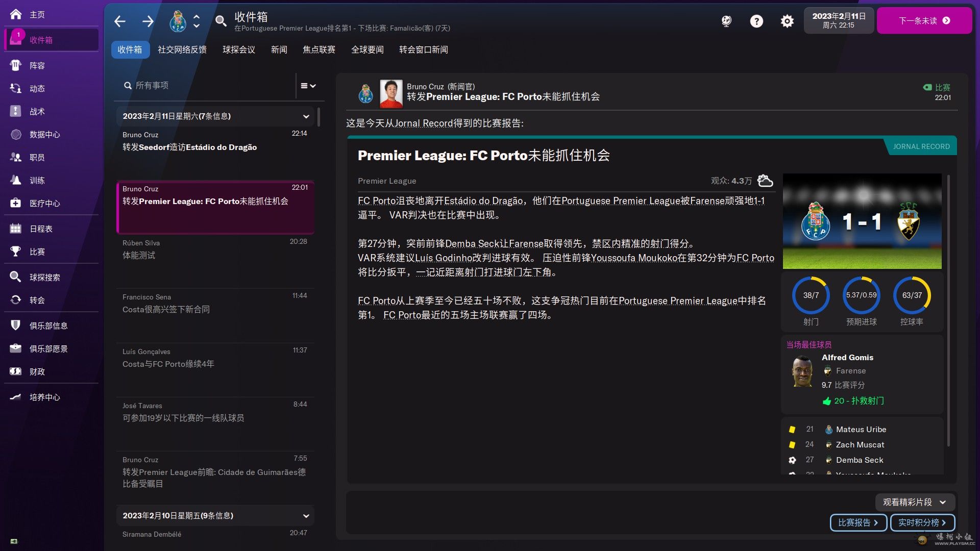Screen dimensions: 980x551
Task: Open the 球探搜索 magnifier icon
Action: point(16,277)
